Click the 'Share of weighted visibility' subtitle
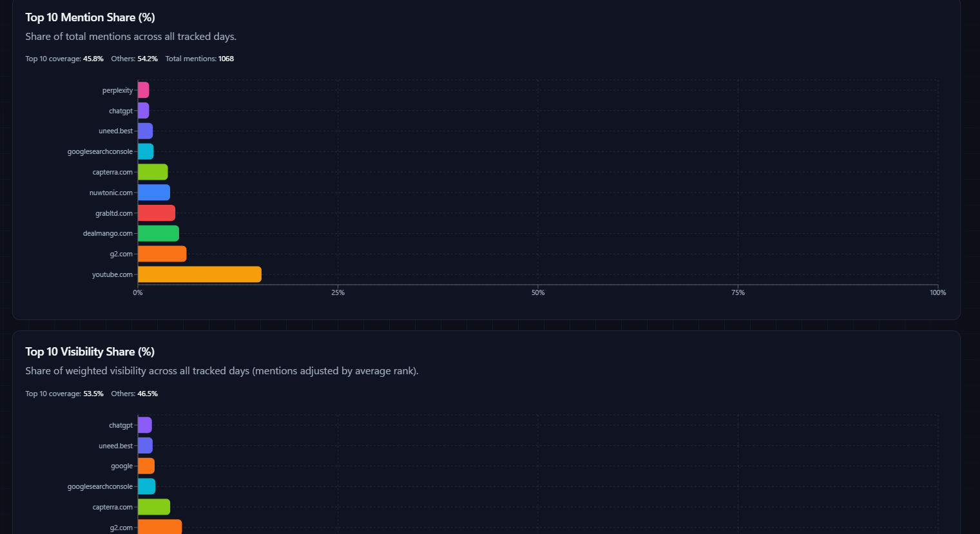Screen dimensions: 980x534 pos(222,371)
